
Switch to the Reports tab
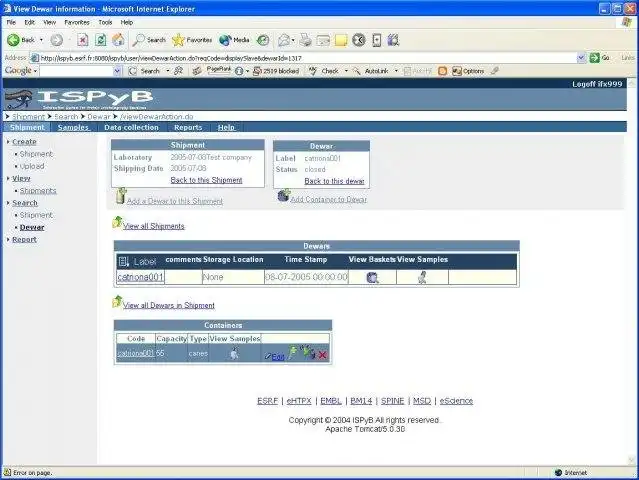(188, 128)
